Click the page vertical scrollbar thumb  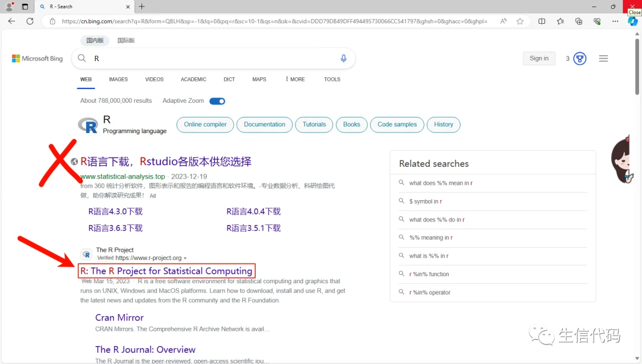point(637,68)
